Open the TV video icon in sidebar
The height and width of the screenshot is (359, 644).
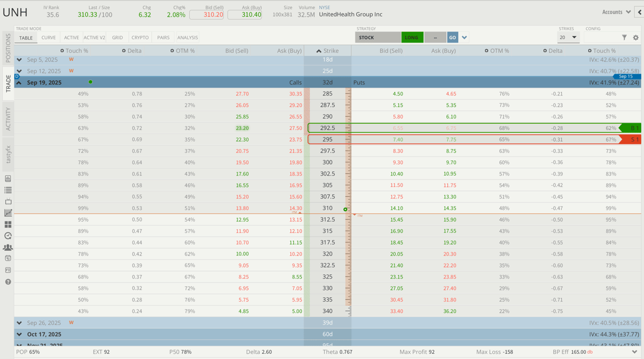click(8, 201)
